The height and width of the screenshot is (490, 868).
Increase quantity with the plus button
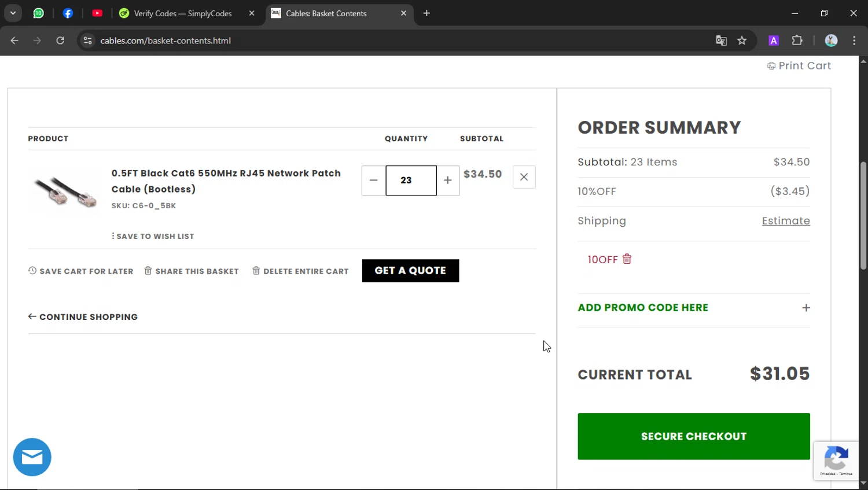(x=448, y=180)
